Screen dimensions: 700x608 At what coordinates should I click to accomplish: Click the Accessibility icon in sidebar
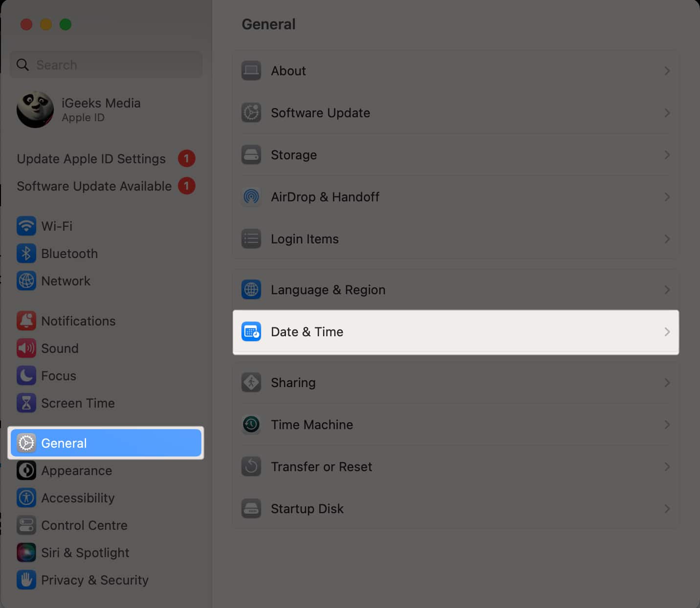coord(26,498)
